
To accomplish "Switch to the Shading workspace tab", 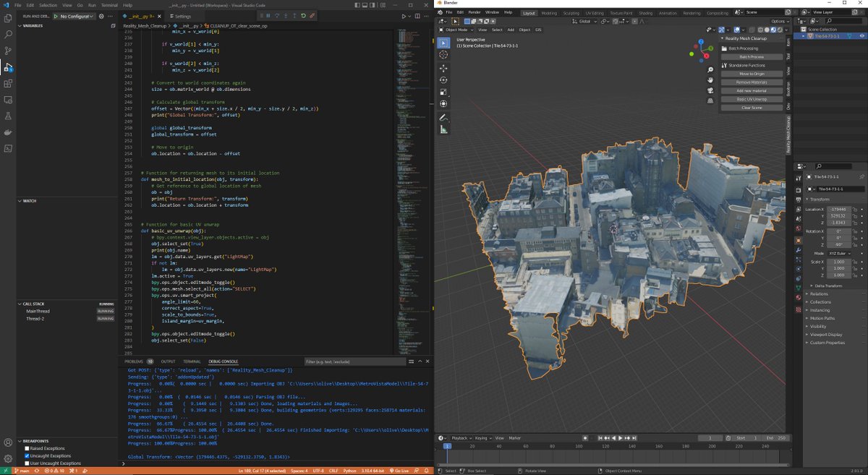I will [645, 12].
